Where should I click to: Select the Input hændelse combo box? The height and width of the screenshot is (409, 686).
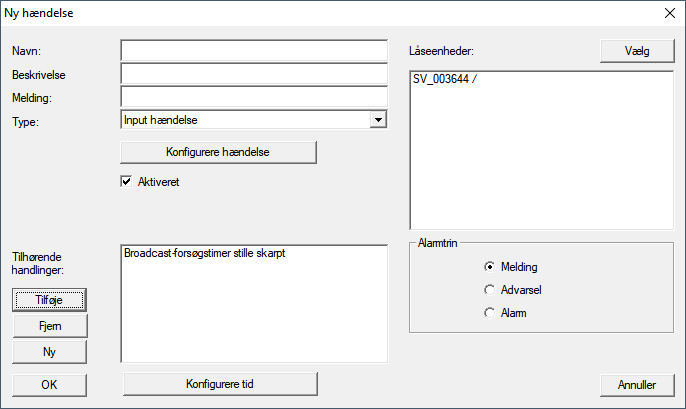(244, 120)
